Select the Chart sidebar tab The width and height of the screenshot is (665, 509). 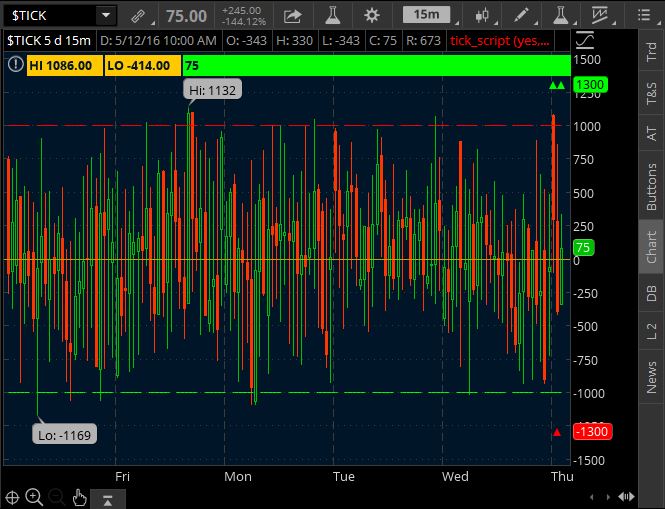pyautogui.click(x=652, y=247)
